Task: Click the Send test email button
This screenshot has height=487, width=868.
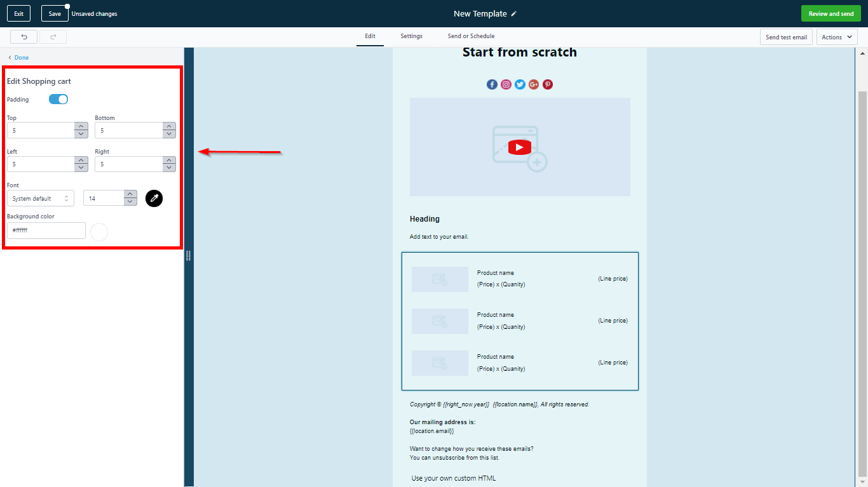Action: 786,37
